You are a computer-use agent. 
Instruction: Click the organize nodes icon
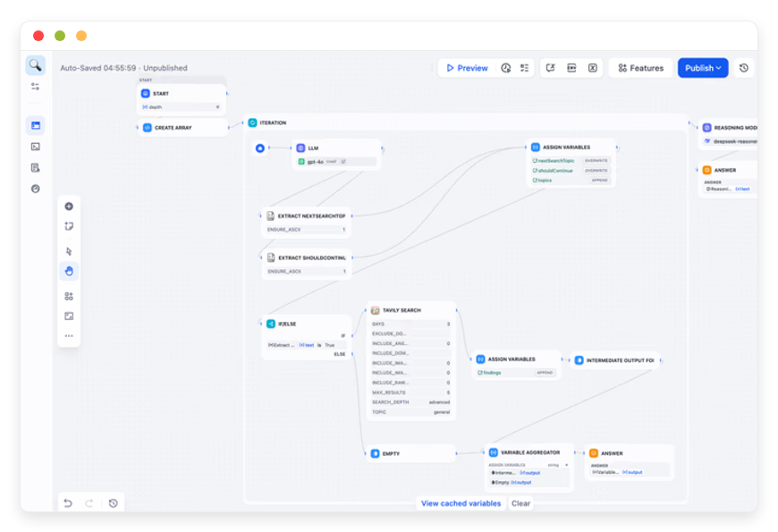(69, 296)
